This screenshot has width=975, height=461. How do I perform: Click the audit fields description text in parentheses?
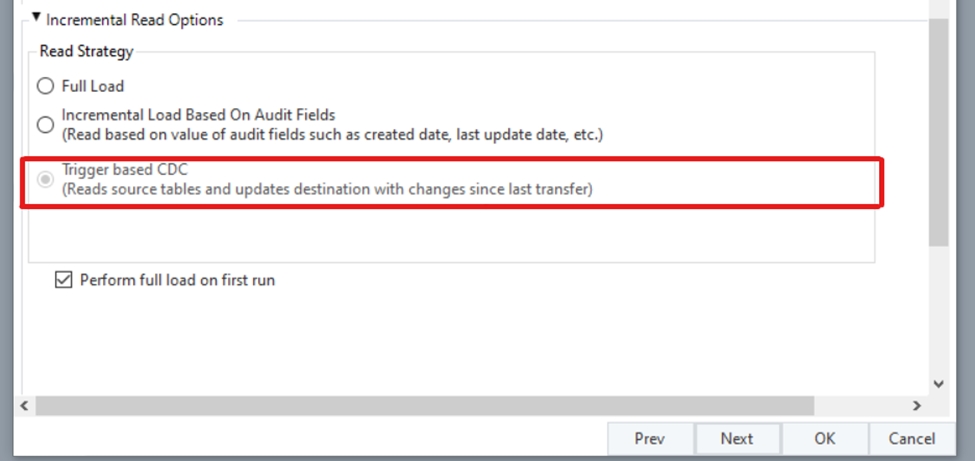pos(331,134)
